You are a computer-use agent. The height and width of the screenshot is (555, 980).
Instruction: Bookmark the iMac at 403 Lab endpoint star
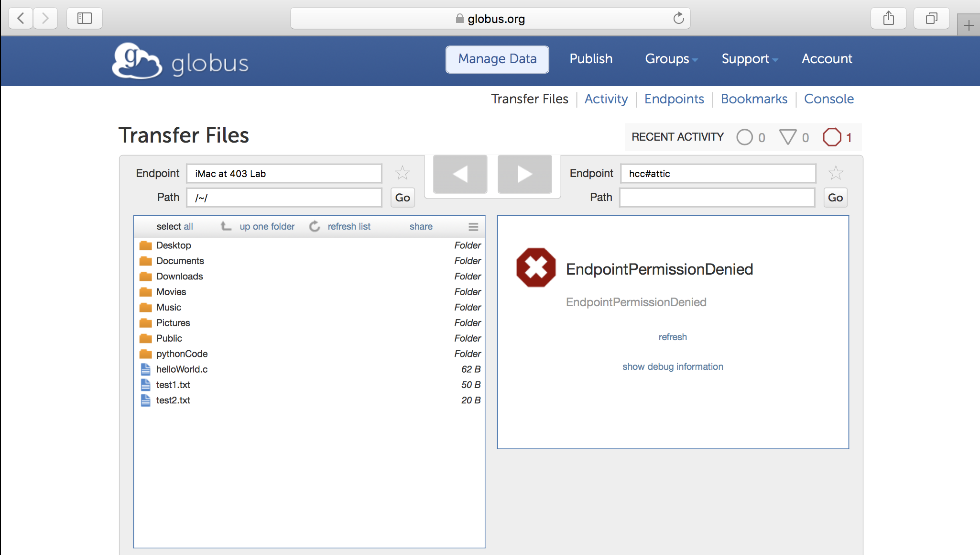pos(403,173)
